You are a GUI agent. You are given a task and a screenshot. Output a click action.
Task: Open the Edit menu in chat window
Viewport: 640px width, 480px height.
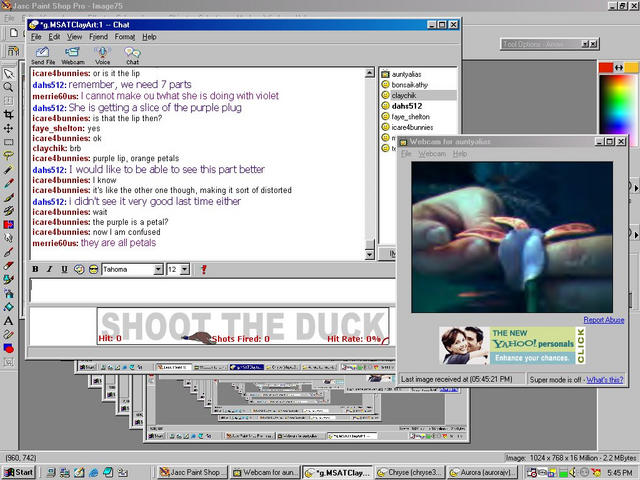click(x=54, y=37)
